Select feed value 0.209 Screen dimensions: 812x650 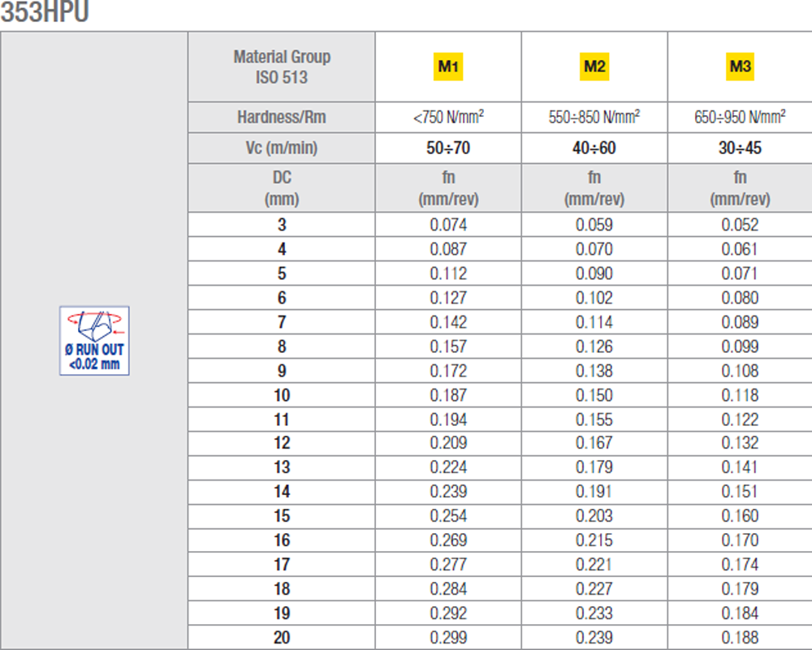point(448,442)
